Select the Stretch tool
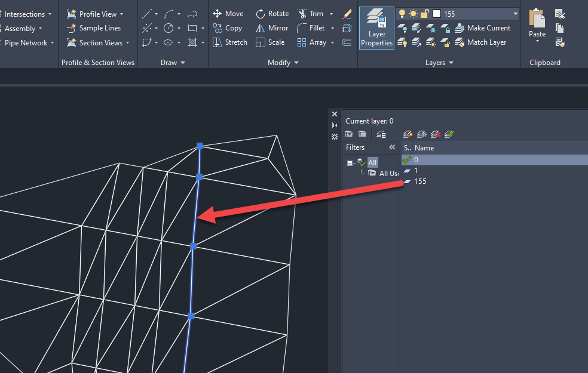The height and width of the screenshot is (373, 588). coord(229,42)
